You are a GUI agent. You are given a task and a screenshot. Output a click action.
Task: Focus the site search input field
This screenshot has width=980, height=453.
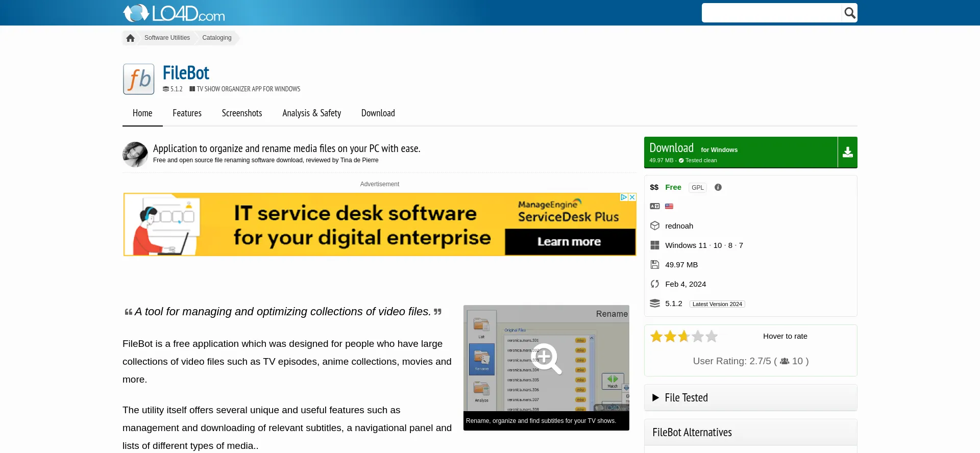[771, 13]
